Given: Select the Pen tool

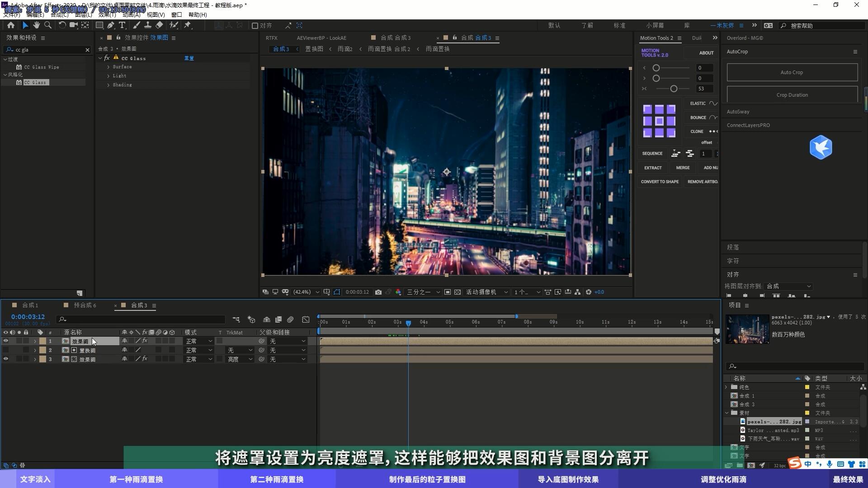Looking at the screenshot, I should 111,25.
